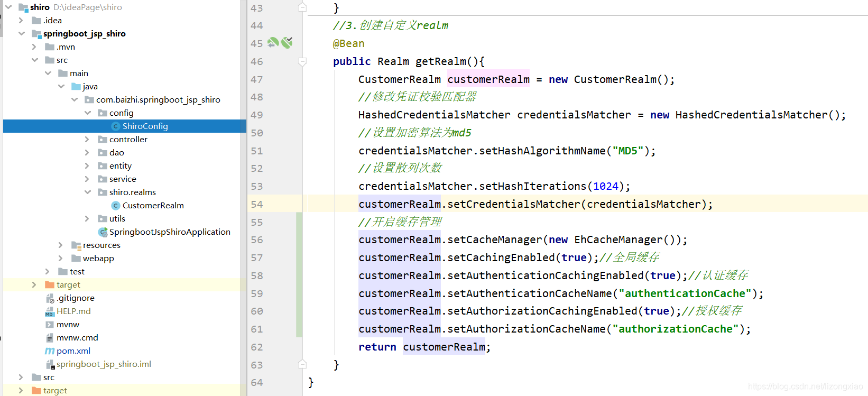Click the second bean navigation gutter icon on line 45
The width and height of the screenshot is (868, 396).
(x=287, y=43)
